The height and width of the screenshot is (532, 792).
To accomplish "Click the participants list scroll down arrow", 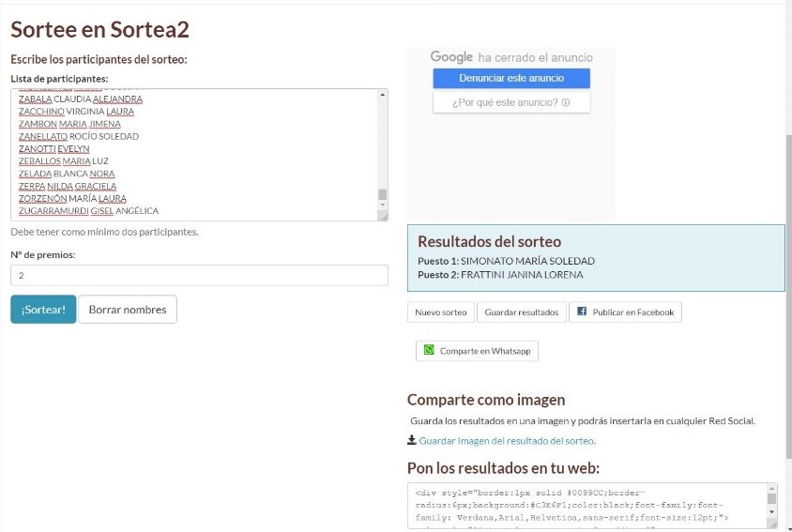I will pos(382,205).
